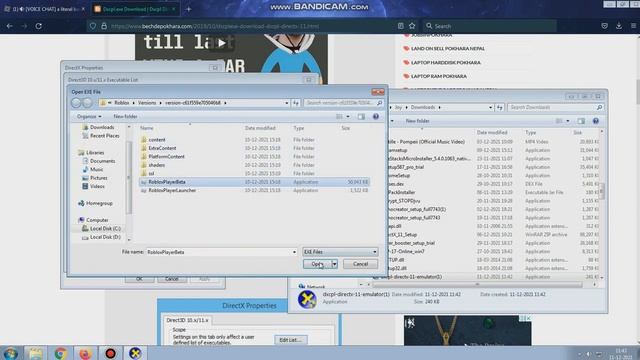
Task: Sort files by Date modified column in dialog
Action: coord(260,128)
